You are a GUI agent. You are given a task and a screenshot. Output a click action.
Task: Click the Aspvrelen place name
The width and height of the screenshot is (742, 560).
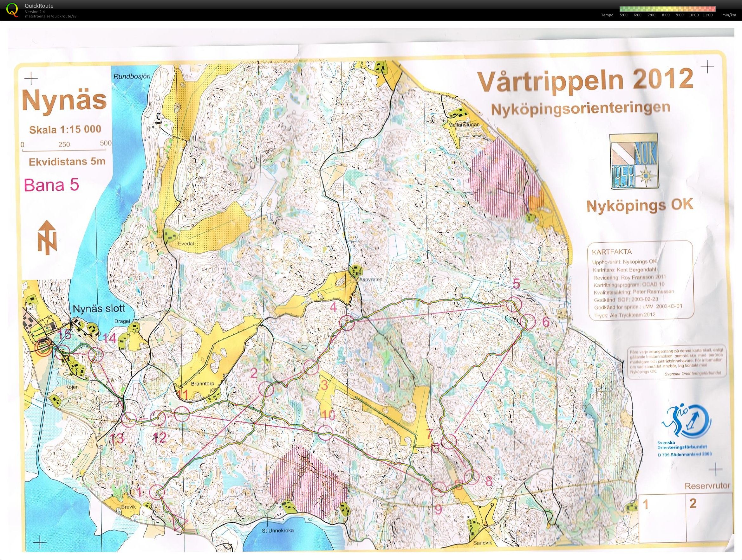coord(370,279)
